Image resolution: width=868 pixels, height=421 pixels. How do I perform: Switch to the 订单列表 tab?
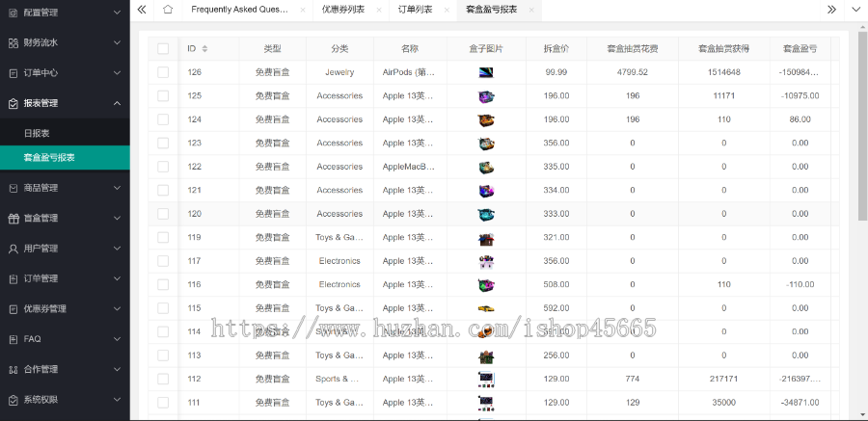[x=415, y=10]
